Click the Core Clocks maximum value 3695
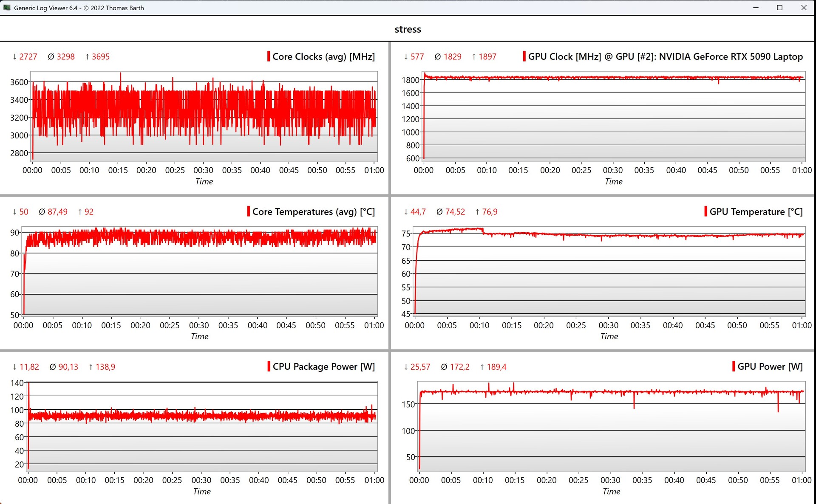816x504 pixels. [x=100, y=56]
